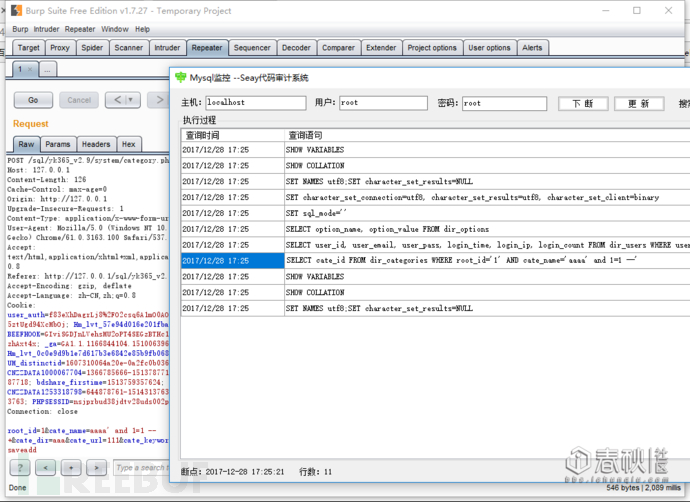Switch to the Scanner tab

coord(128,48)
